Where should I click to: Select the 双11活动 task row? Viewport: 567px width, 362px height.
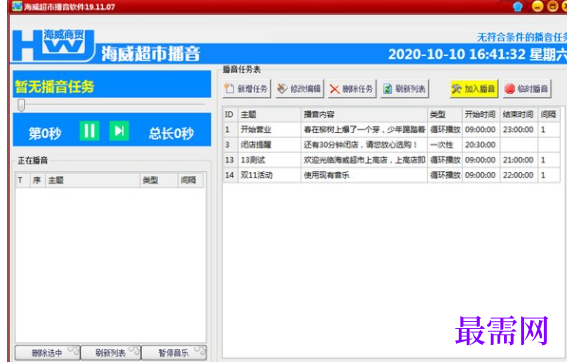tap(391, 175)
